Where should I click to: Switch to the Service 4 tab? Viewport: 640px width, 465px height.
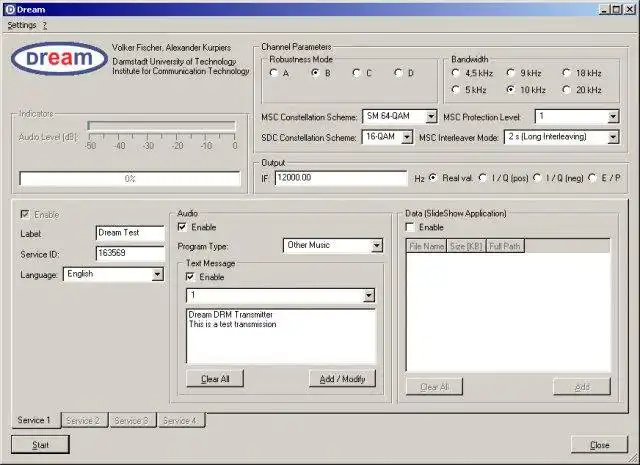click(181, 421)
